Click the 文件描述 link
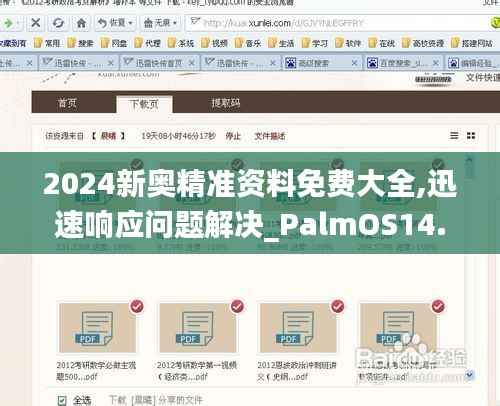Screen dimensions: 500x406 pos(270,136)
